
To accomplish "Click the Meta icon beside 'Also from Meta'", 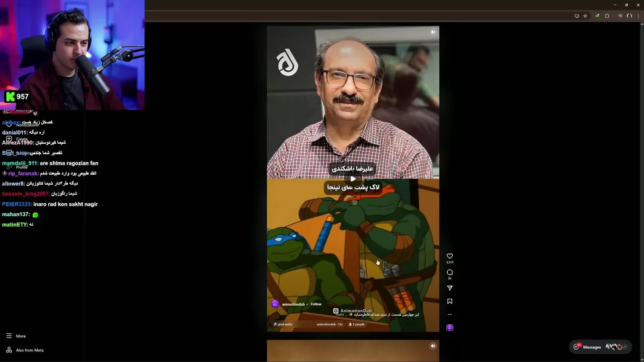I will (x=9, y=350).
